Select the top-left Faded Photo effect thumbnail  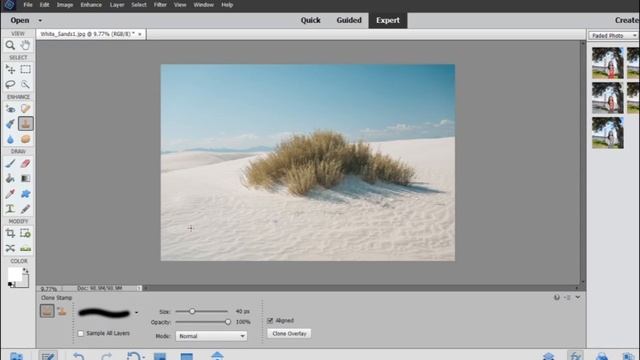(x=608, y=63)
